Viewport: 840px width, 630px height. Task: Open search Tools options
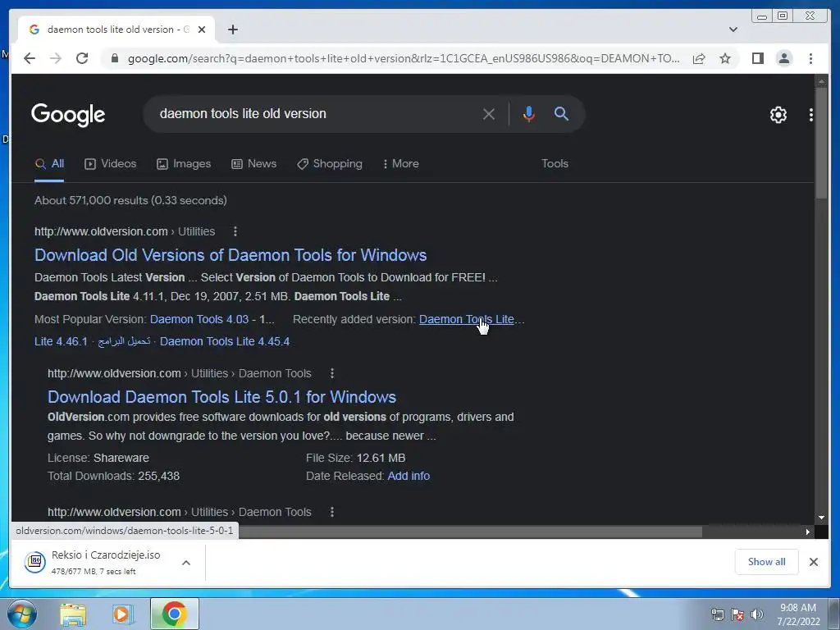click(x=555, y=164)
